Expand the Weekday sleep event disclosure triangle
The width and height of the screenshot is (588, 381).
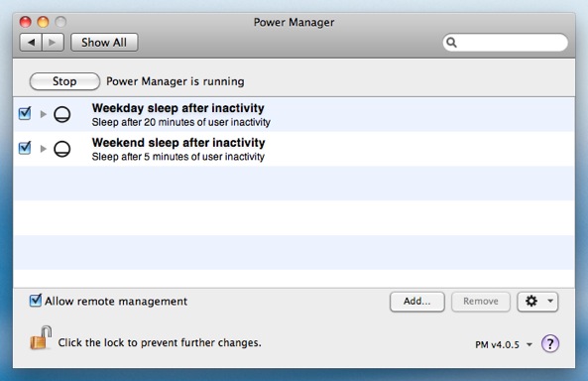click(x=43, y=114)
